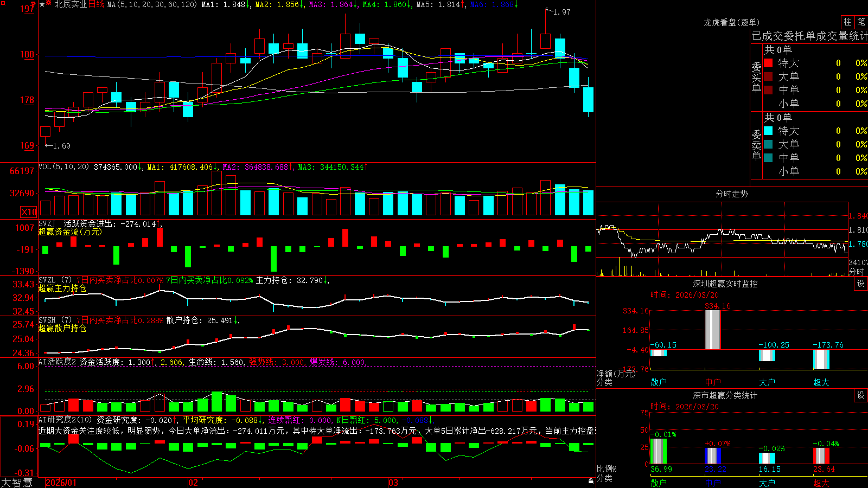Click the 散户 label under 深圳超赢实时监控
The height and width of the screenshot is (488, 868).
click(x=659, y=382)
